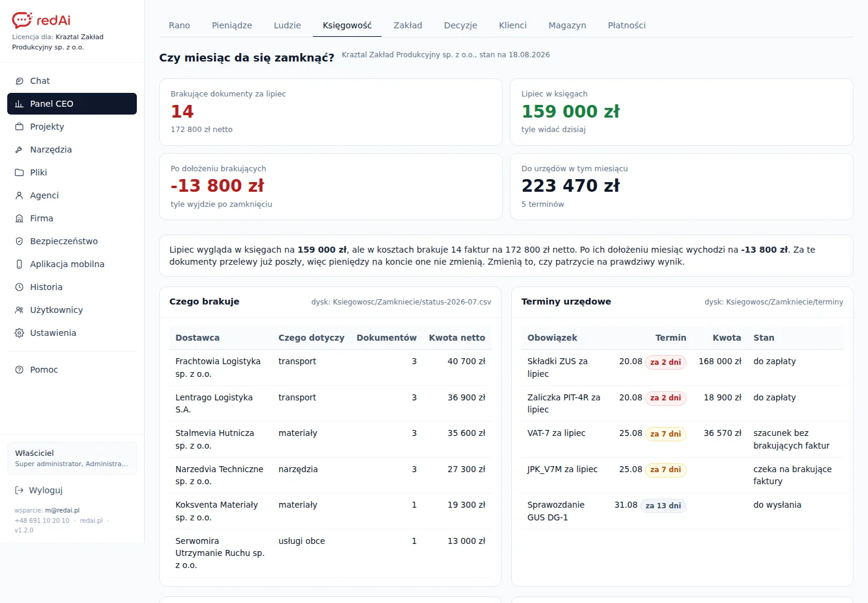Screen dimensions: 868x603
Task: Click the redAi logo
Action: point(41,20)
